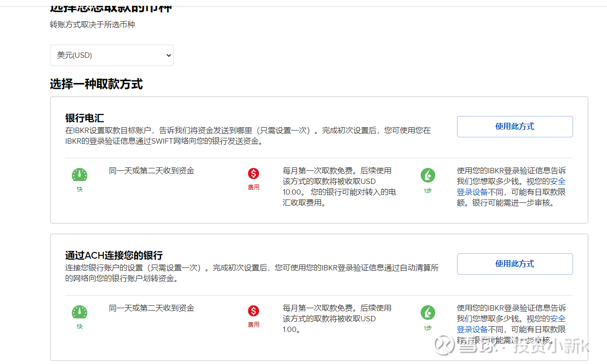Expand the currency selector to change withdrawal currency
The height and width of the screenshot is (364, 607).
(112, 55)
